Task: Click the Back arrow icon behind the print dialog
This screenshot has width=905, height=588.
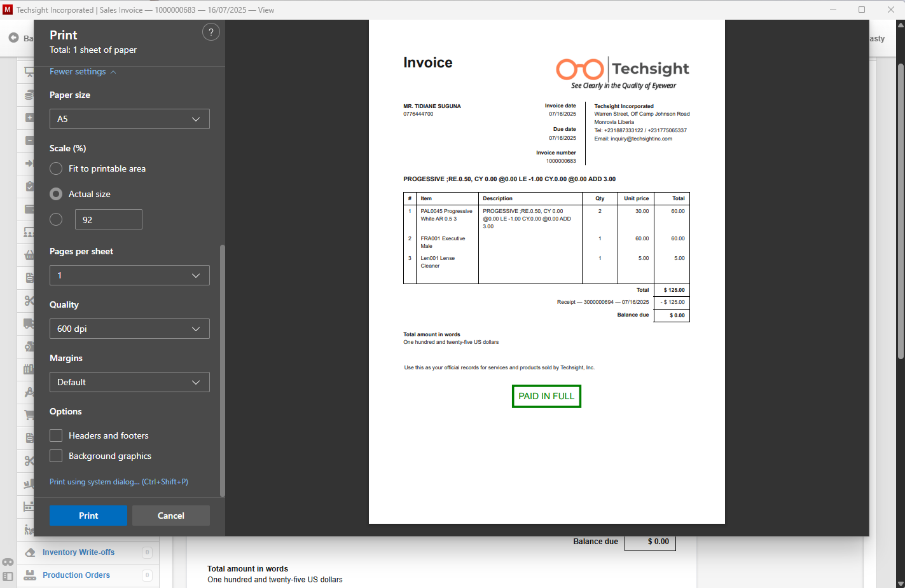Action: [13, 38]
